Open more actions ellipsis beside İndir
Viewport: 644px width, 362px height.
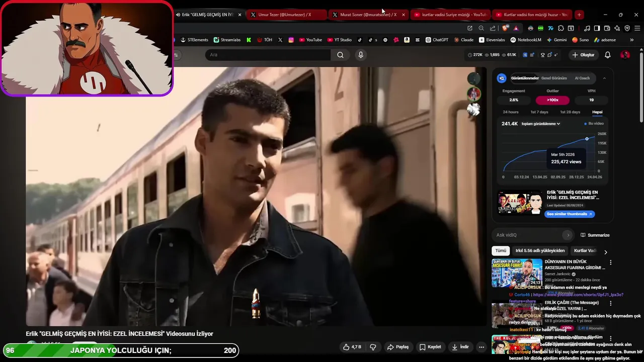[x=481, y=347]
